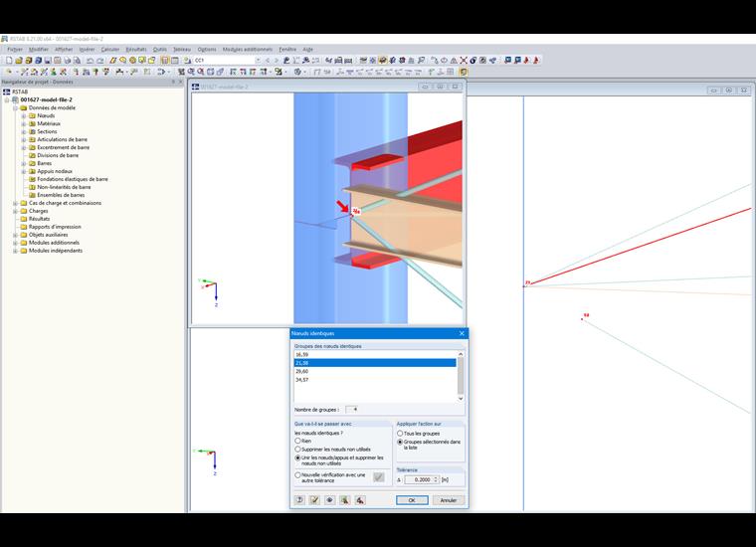
Task: Click the fifth icon in dialog bottom row
Action: [360, 500]
